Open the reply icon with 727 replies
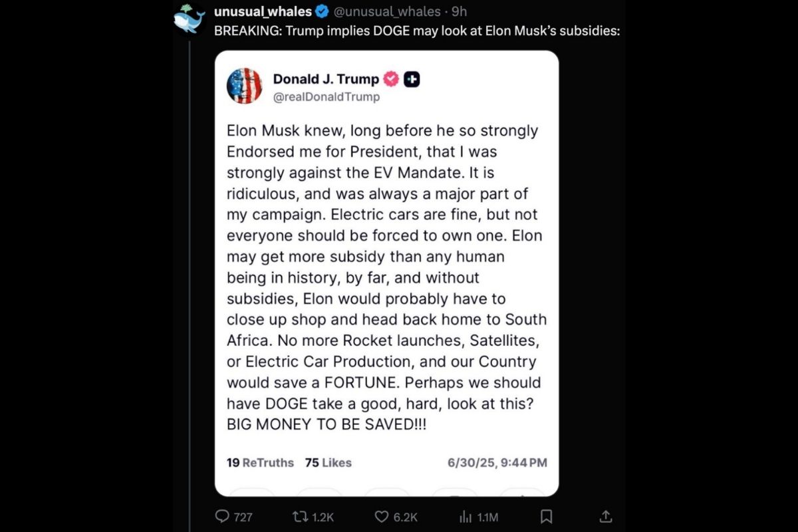This screenshot has height=532, width=798. 222,517
